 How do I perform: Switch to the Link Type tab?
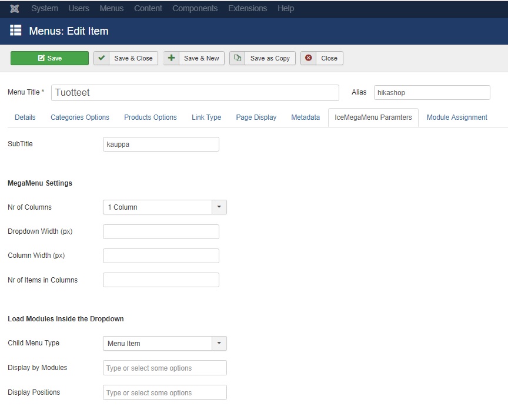tap(206, 117)
